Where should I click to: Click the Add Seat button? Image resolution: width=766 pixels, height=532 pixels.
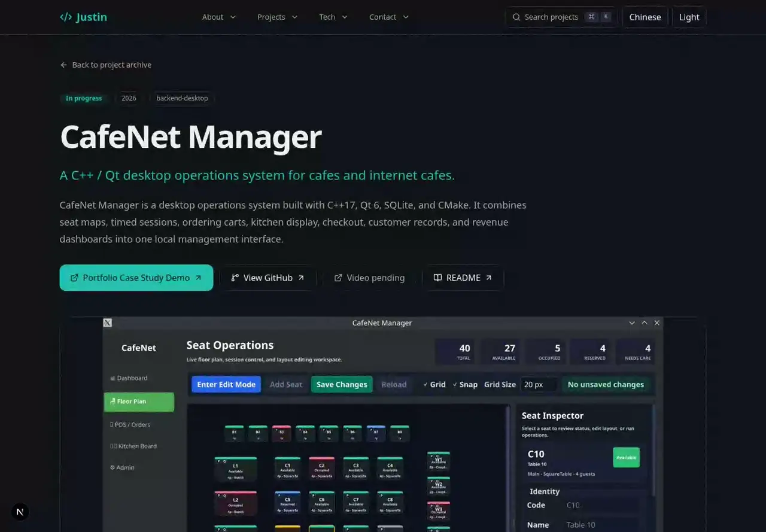tap(286, 384)
